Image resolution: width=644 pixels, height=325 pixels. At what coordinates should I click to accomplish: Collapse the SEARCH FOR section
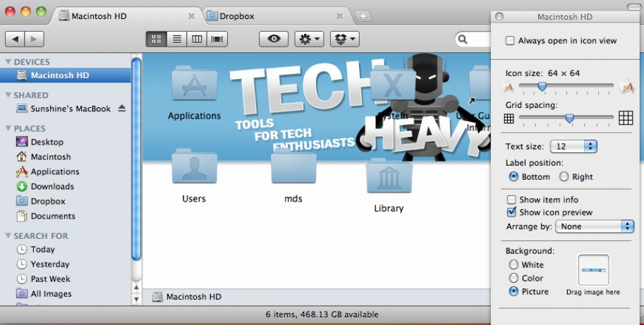pos(8,235)
